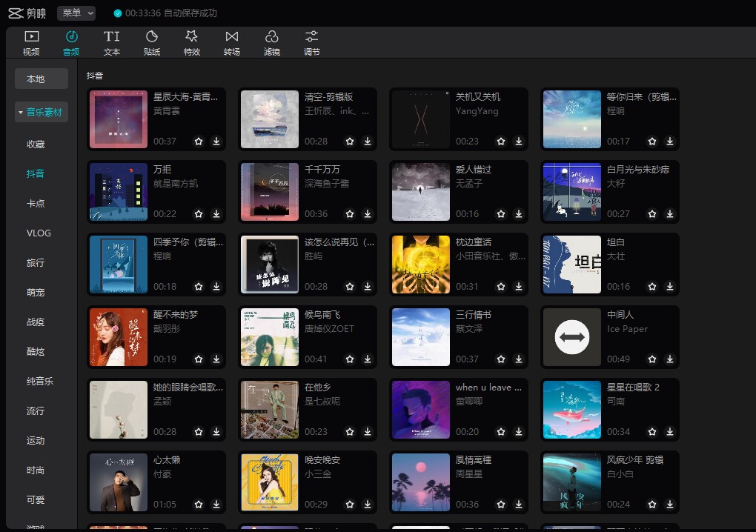Download the 星辰大海 track
The height and width of the screenshot is (532, 756).
coord(216,142)
